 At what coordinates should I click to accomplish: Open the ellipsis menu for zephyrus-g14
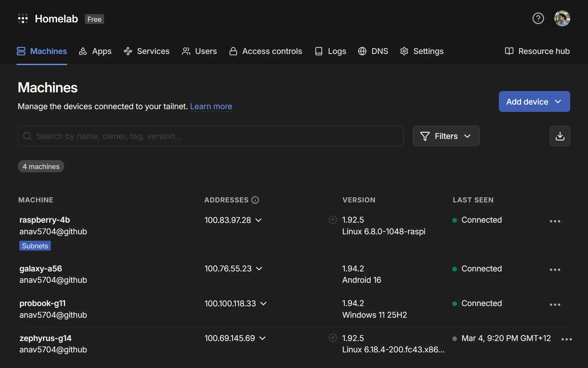tap(567, 339)
